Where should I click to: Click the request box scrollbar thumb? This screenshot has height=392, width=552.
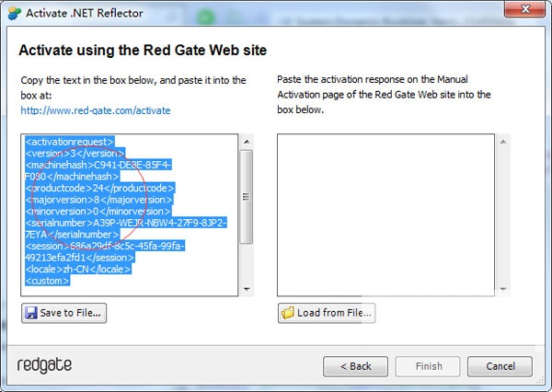click(247, 197)
